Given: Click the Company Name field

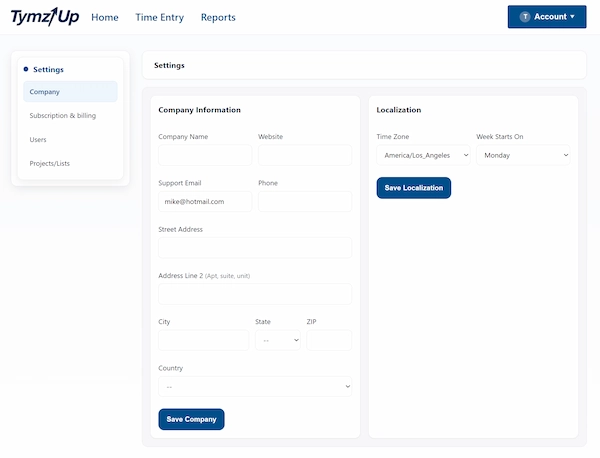Looking at the screenshot, I should [205, 155].
